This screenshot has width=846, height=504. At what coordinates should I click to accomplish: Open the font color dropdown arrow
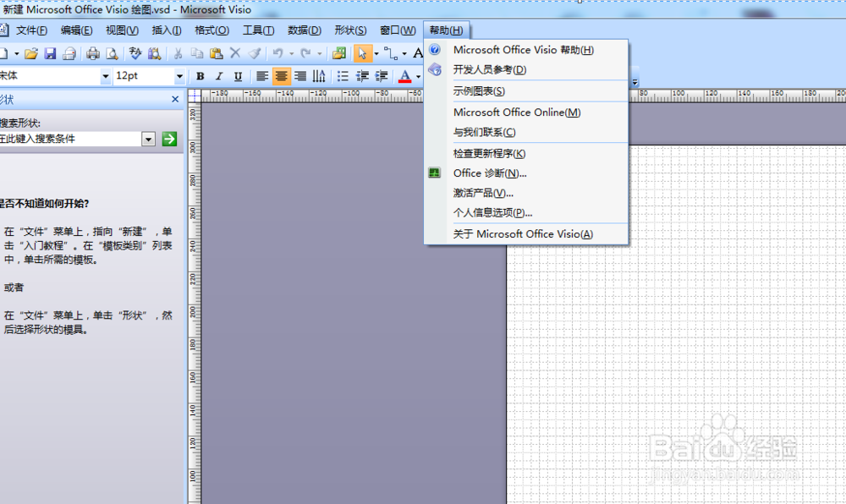tap(418, 77)
